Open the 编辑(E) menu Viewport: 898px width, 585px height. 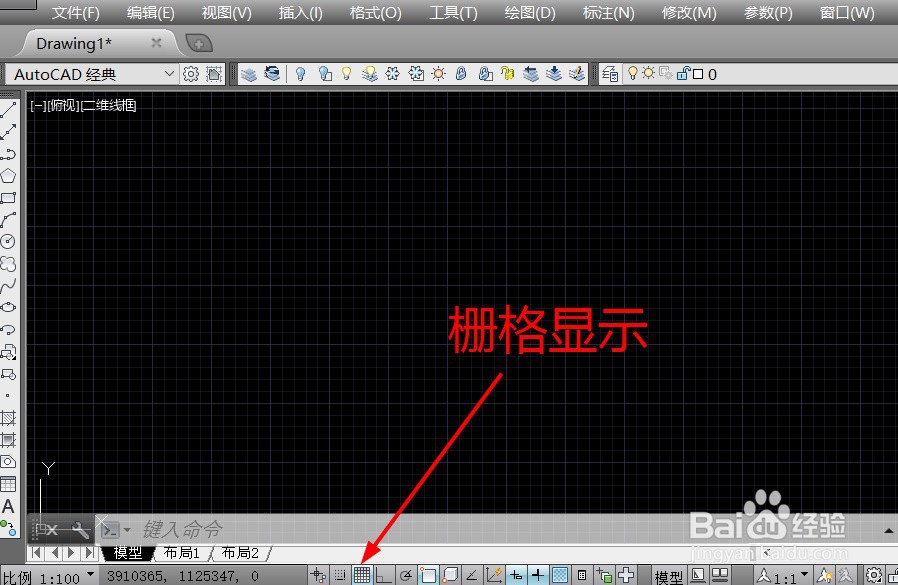coord(151,13)
